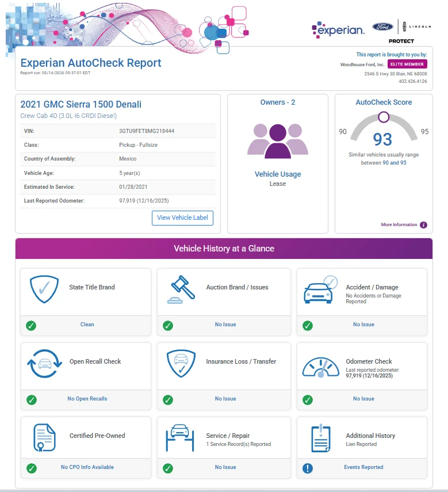Open More Information about AutoCheck Score
The width and height of the screenshot is (448, 492).
399,224
